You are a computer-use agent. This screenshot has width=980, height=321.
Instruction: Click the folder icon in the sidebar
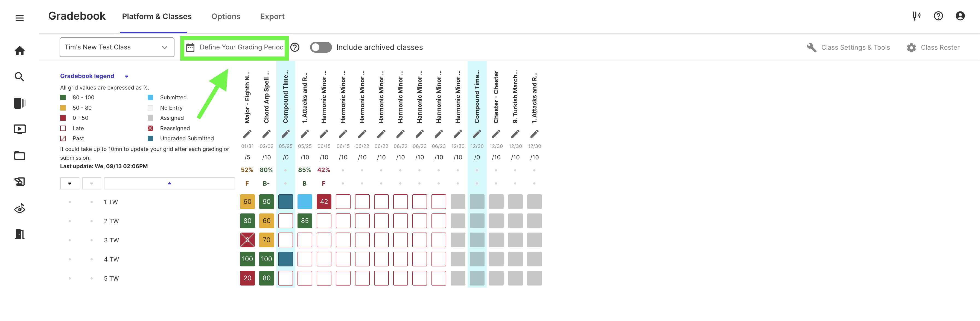click(19, 155)
